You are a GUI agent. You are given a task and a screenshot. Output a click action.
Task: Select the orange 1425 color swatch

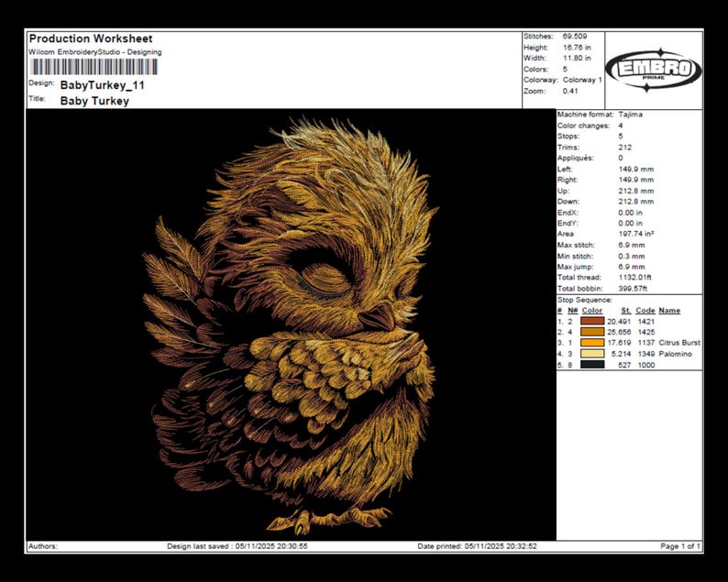592,332
